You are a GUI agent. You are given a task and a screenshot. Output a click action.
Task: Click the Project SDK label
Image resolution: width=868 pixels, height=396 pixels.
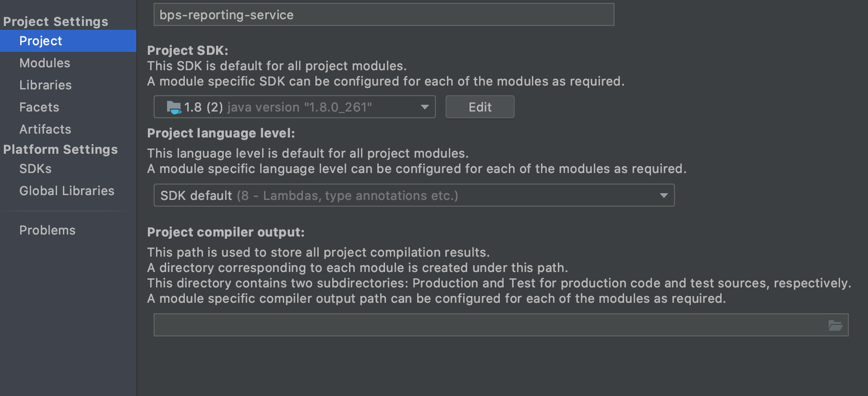(x=188, y=50)
